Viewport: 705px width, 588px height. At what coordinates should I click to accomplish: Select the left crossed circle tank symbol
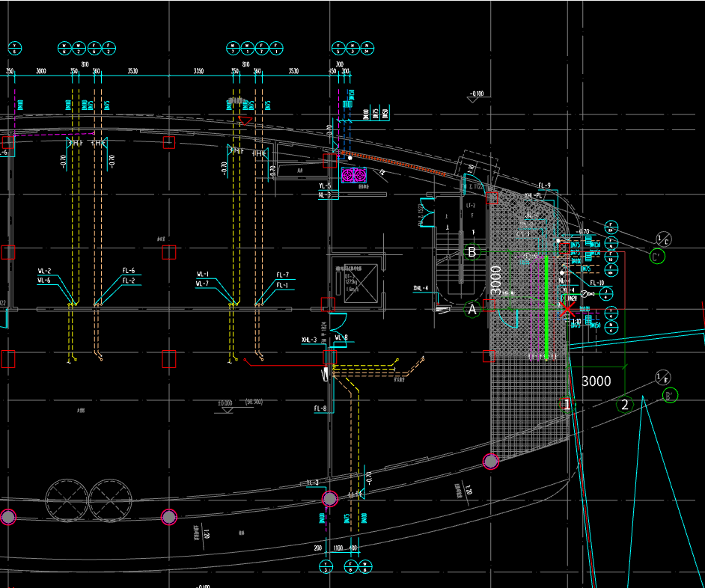(x=67, y=500)
